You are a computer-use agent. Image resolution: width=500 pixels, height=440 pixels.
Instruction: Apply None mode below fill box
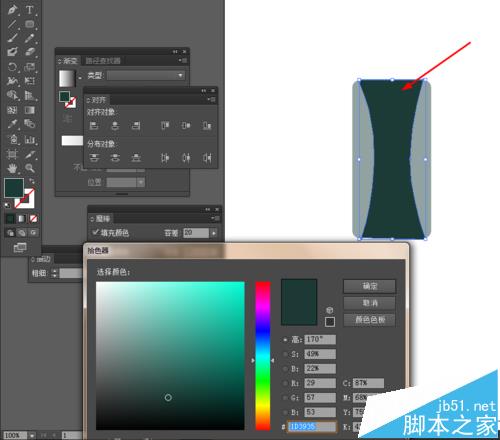coord(33,219)
